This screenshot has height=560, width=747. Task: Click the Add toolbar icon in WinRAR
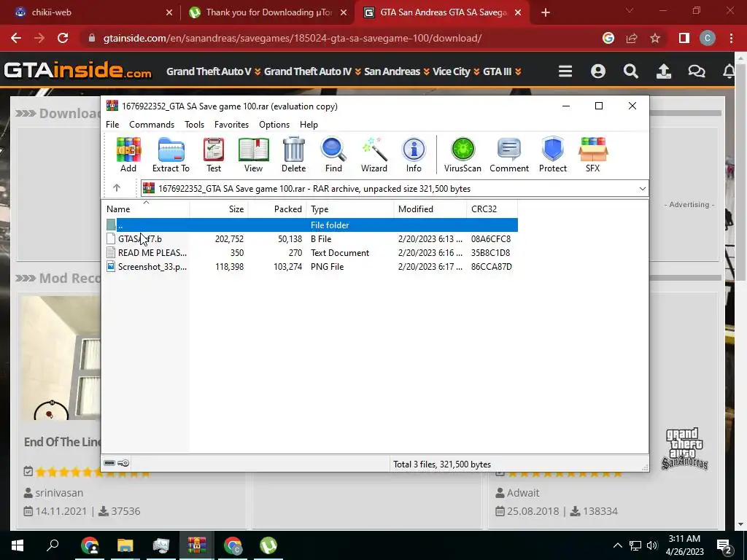[128, 155]
